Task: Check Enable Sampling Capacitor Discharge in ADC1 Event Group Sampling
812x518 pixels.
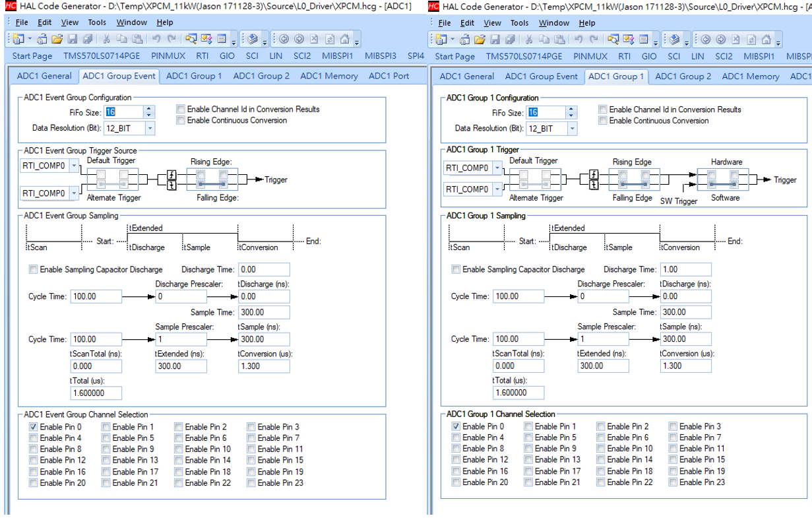Action: coord(33,269)
